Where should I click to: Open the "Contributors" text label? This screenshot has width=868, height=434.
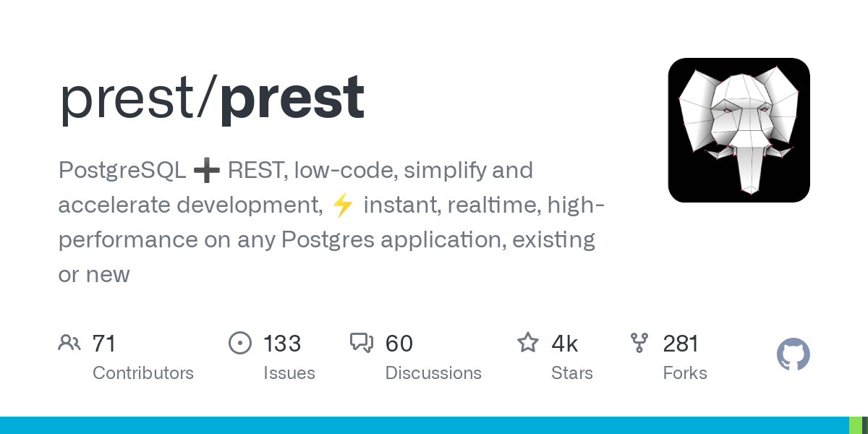[143, 373]
